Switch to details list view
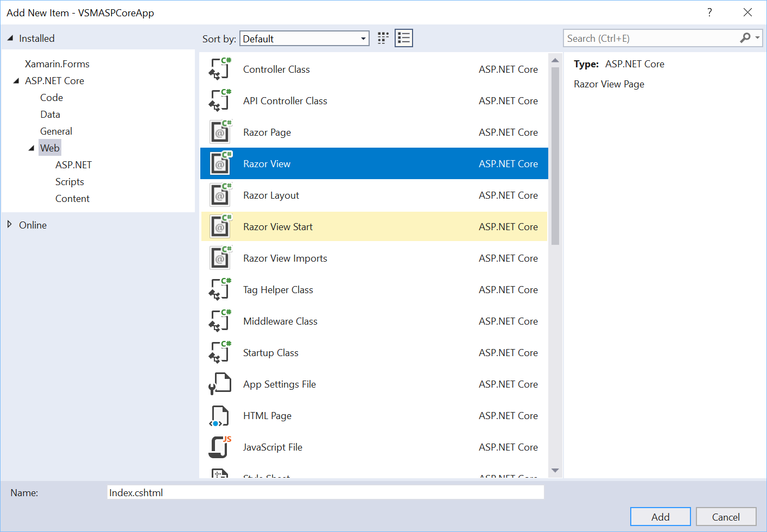The width and height of the screenshot is (767, 532). (x=403, y=38)
